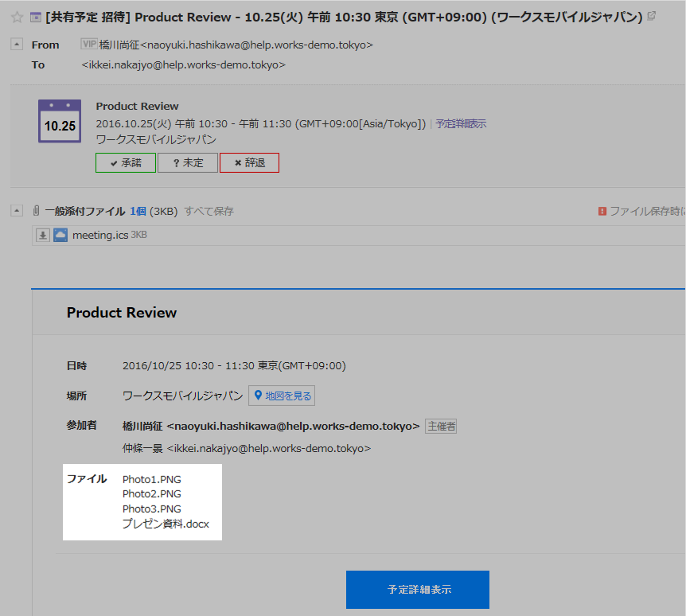Click the blue 予定詳細表示 button
Image resolution: width=686 pixels, height=616 pixels.
pos(417,590)
